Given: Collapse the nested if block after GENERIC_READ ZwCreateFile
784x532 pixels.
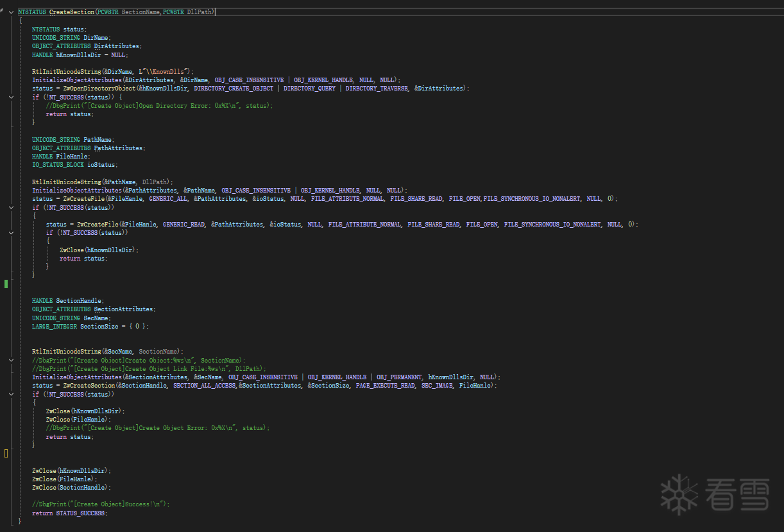Looking at the screenshot, I should click(x=11, y=233).
